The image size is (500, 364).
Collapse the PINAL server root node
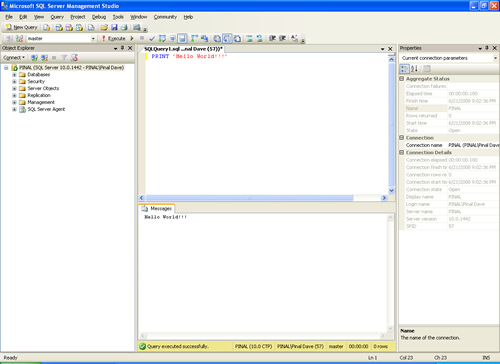(6, 68)
